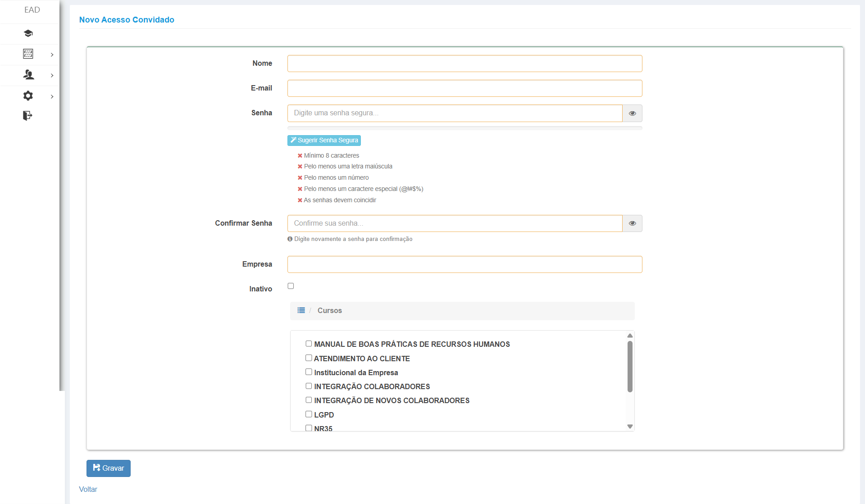Reveal Confirmar Senha with eye icon

pyautogui.click(x=632, y=223)
